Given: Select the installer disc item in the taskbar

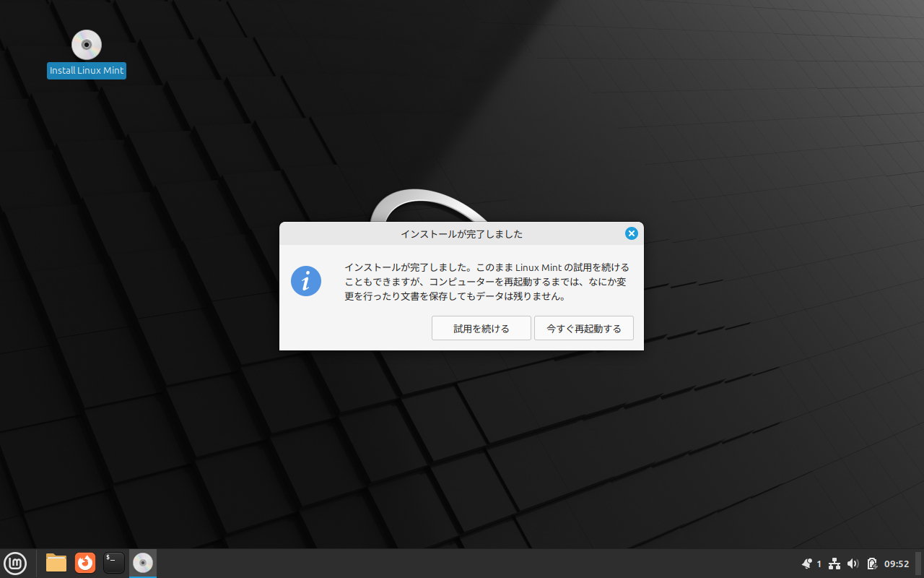Looking at the screenshot, I should (x=143, y=563).
